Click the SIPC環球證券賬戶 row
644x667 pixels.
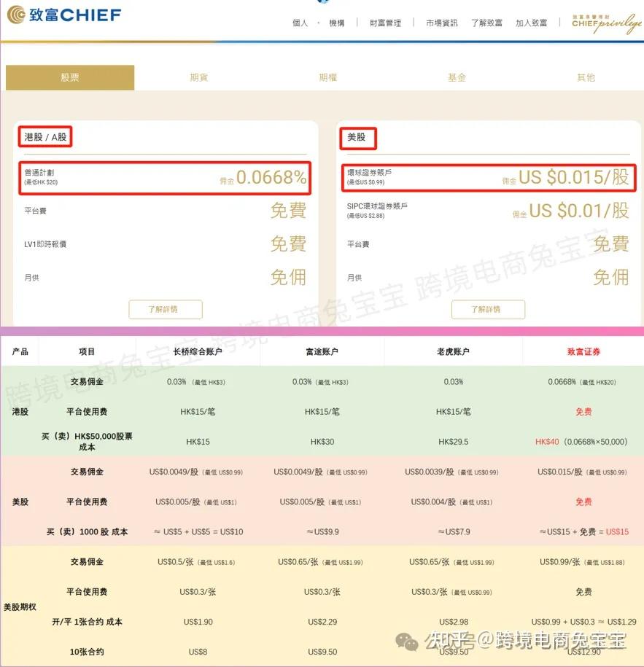coord(487,210)
